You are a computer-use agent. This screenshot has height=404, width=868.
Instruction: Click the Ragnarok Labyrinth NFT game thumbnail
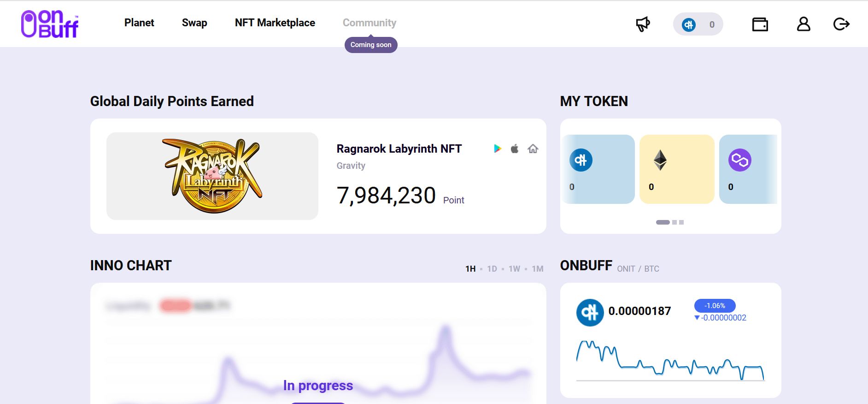click(x=212, y=176)
